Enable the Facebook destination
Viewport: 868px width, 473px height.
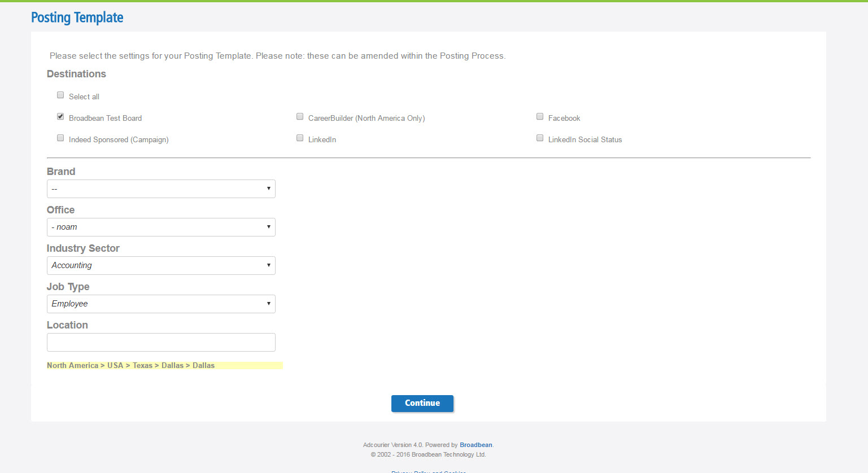click(540, 116)
